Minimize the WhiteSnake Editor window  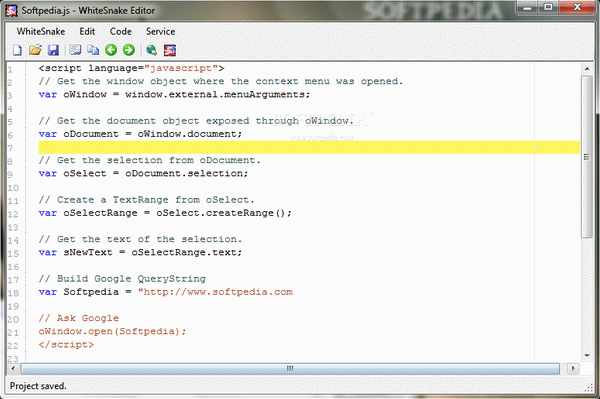coord(528,7)
